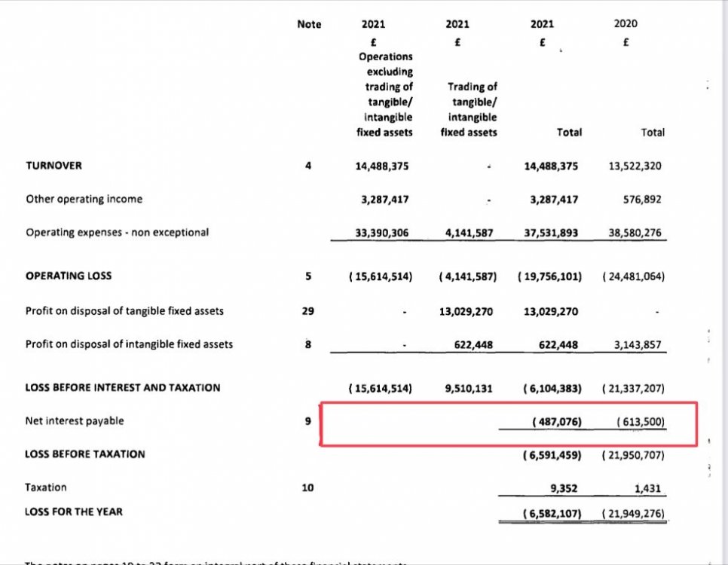Click 2020 intangible disposal profit 3,143,857
The height and width of the screenshot is (565, 728).
pos(638,344)
